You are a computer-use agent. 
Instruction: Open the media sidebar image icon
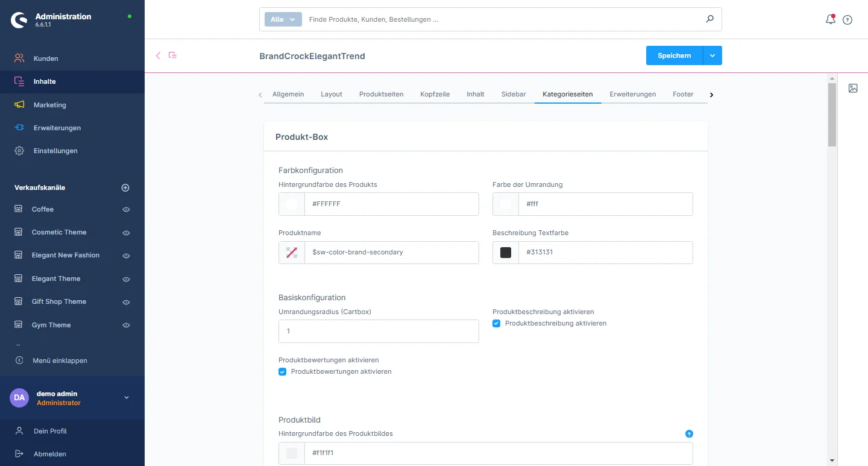coord(853,88)
